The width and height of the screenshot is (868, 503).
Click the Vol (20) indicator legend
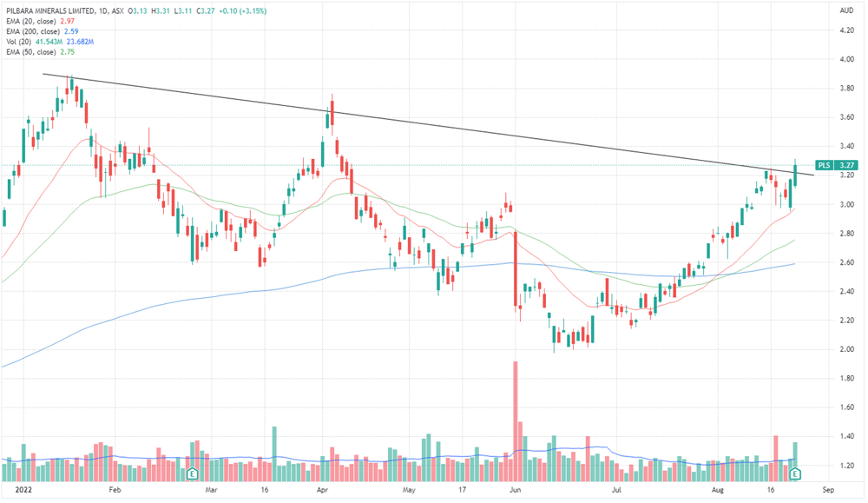(49, 42)
